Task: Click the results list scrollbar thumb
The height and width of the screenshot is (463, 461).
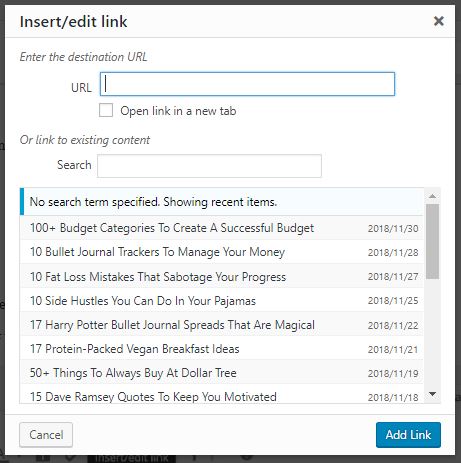Action: pyautogui.click(x=432, y=241)
